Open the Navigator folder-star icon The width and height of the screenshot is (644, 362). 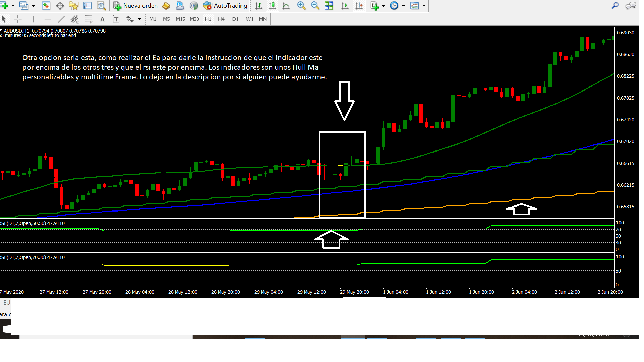(x=73, y=6)
